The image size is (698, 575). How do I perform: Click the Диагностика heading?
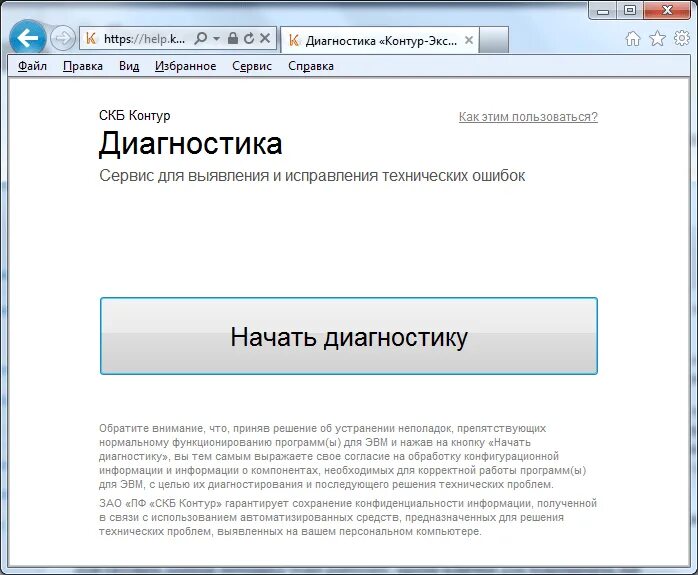pos(191,144)
